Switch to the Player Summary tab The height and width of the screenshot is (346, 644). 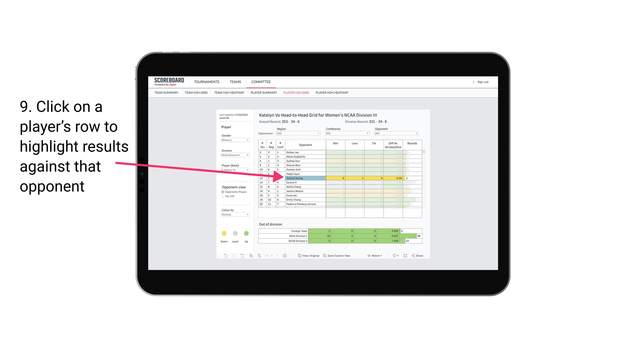tap(263, 93)
